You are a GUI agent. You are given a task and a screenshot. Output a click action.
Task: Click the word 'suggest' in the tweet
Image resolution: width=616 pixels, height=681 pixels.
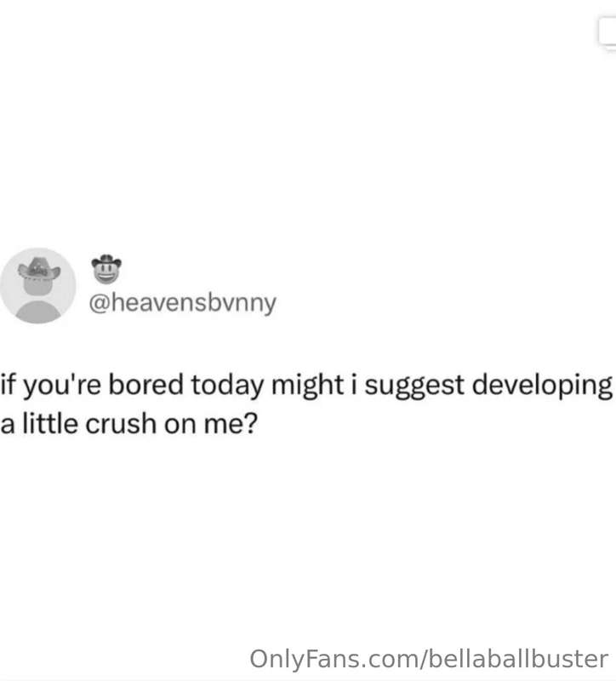414,386
